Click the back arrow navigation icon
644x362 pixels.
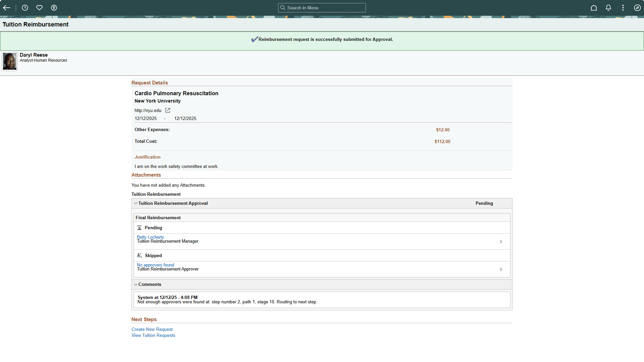pyautogui.click(x=7, y=7)
